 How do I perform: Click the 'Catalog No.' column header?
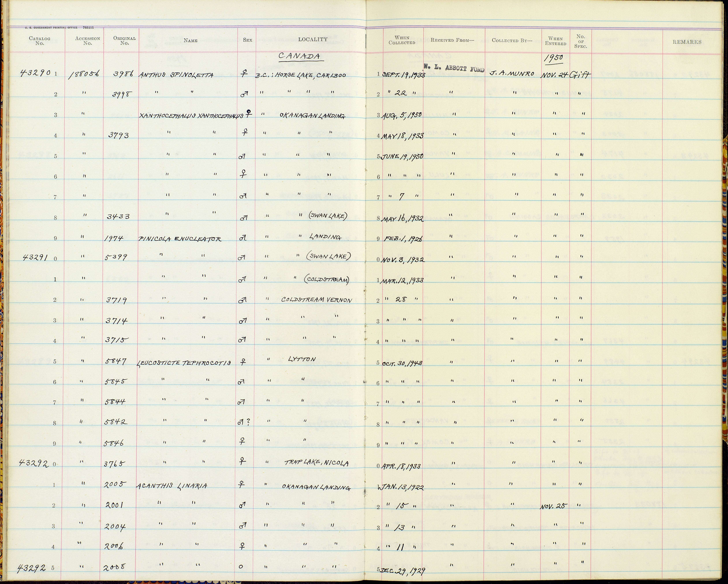point(40,41)
